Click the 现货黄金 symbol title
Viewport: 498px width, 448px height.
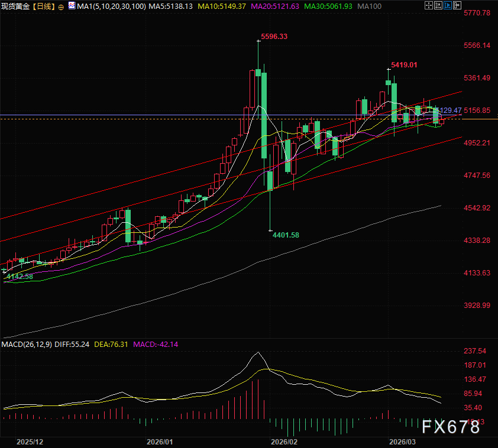(15, 7)
